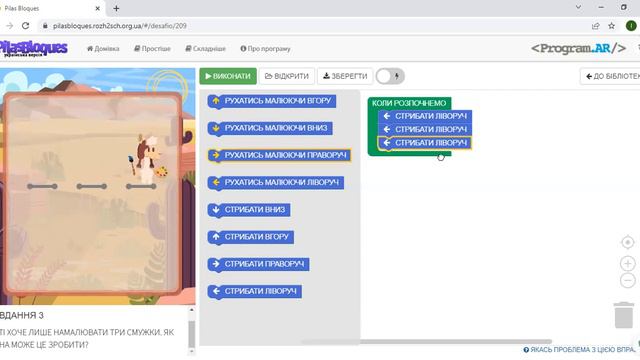Close the Pilas Bloques browser tab
This screenshot has height=360, width=640.
coord(98,8)
